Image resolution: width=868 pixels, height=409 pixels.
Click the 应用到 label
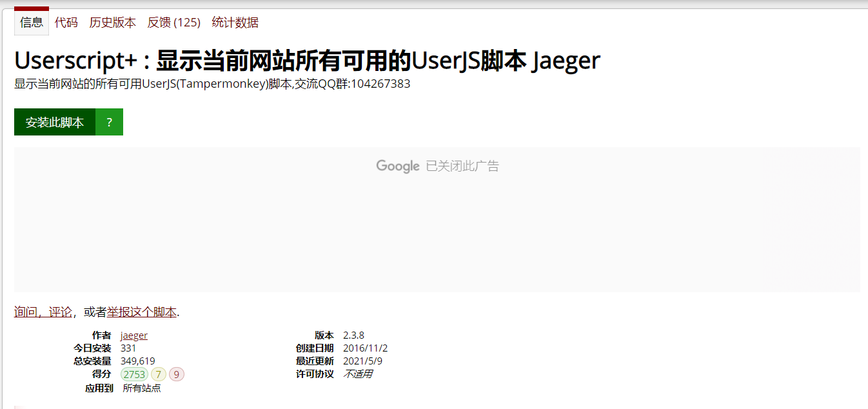[x=99, y=388]
